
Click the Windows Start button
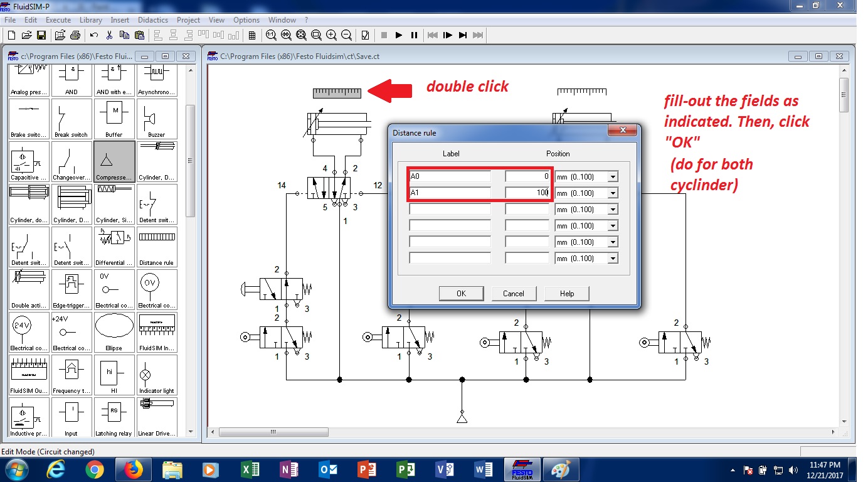click(x=16, y=469)
